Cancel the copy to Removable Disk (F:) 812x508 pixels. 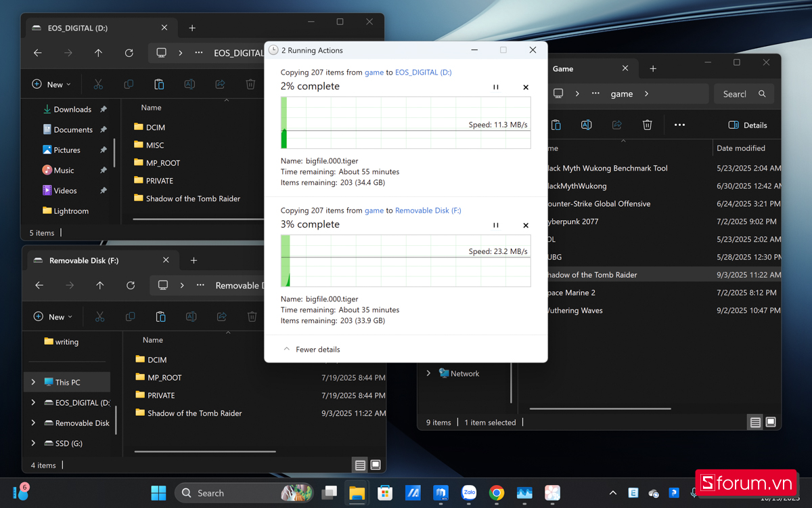click(x=526, y=226)
